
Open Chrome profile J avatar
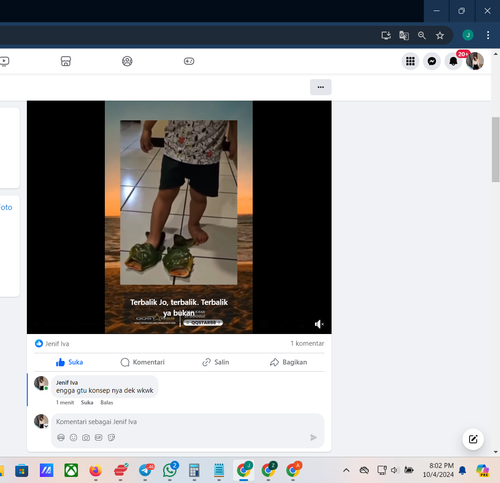[x=468, y=35]
